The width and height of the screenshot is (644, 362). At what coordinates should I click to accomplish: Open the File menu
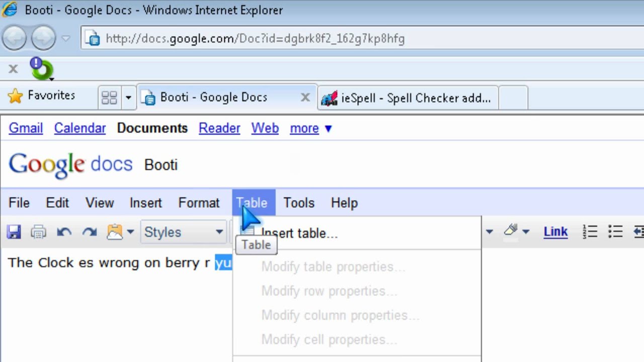point(19,203)
